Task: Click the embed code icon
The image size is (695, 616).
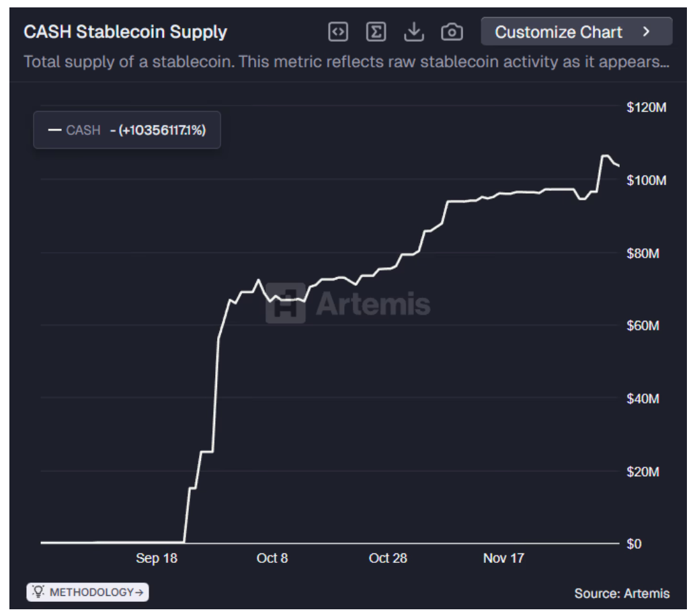Action: 337,32
